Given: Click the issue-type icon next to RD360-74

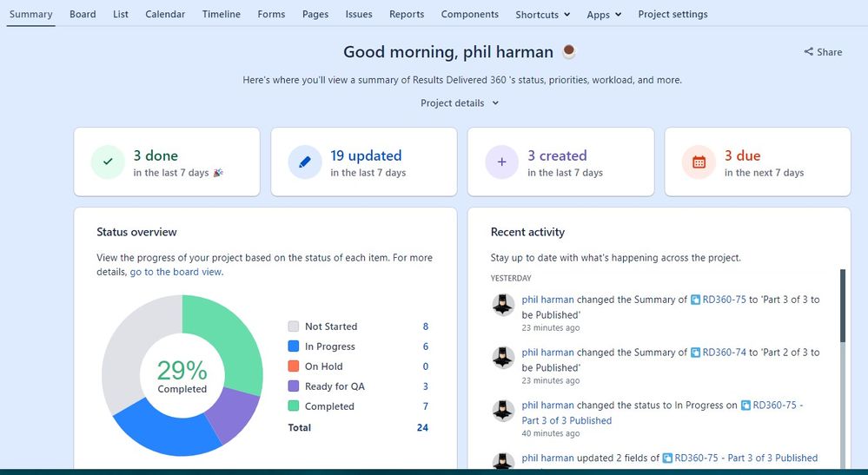Looking at the screenshot, I should pos(695,353).
